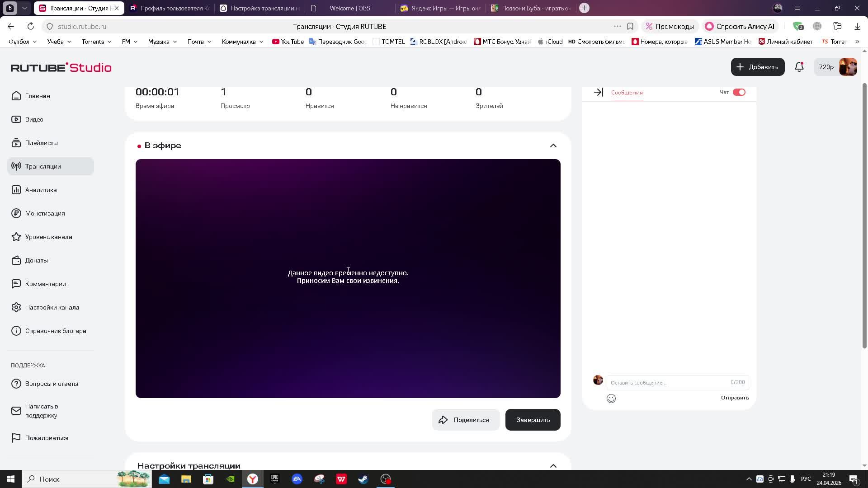Select the Сообщения chat tab

click(x=627, y=92)
